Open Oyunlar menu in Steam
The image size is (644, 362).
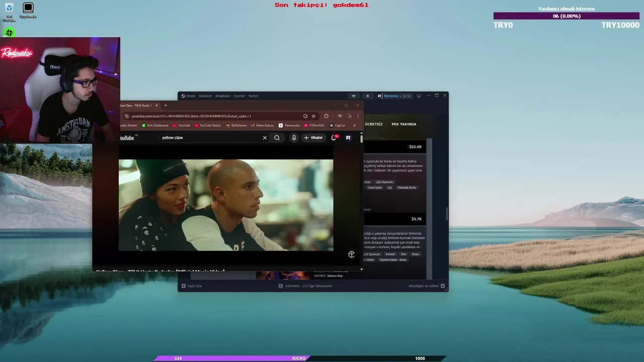[239, 96]
